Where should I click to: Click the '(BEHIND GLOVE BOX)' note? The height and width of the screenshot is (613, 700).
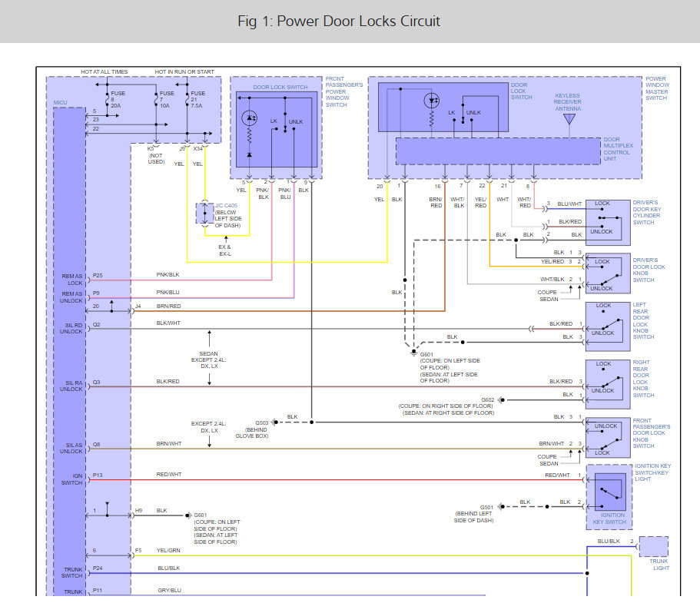(x=252, y=432)
